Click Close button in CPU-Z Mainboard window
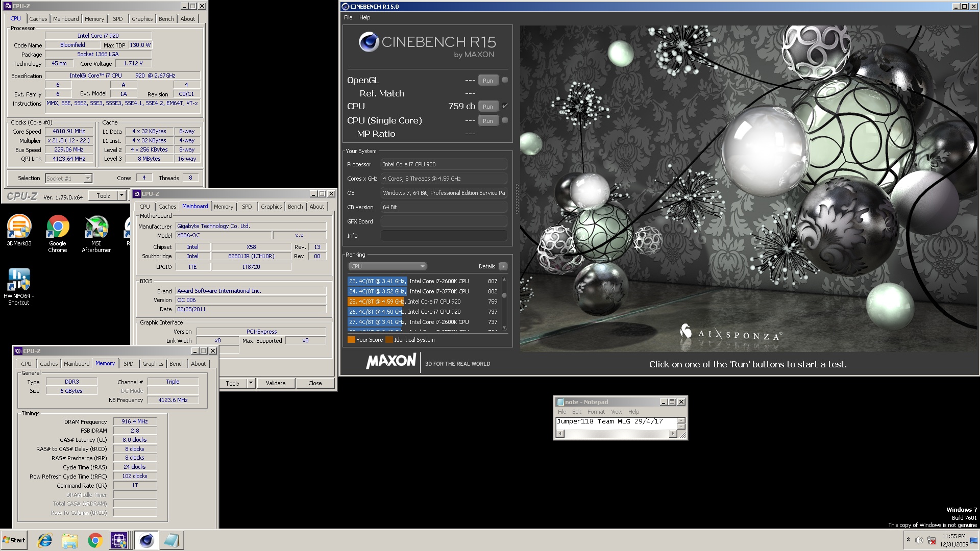Screen dimensions: 980x551 point(315,383)
